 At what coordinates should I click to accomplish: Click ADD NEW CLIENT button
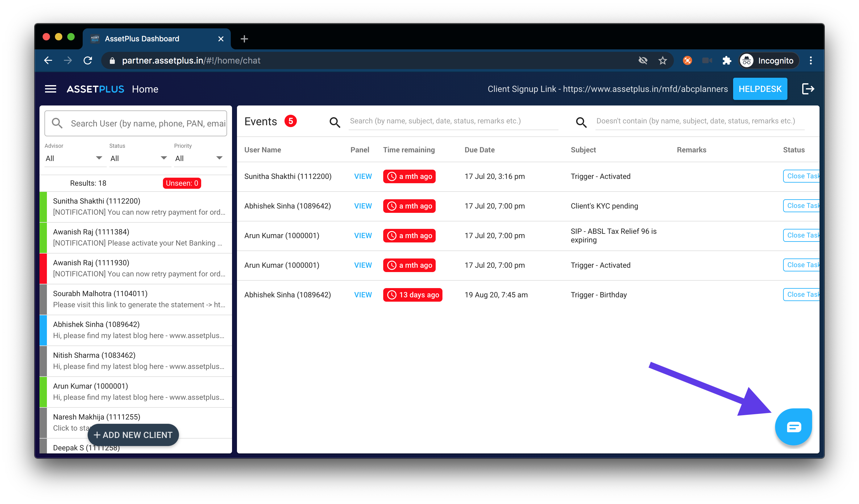[x=133, y=435]
